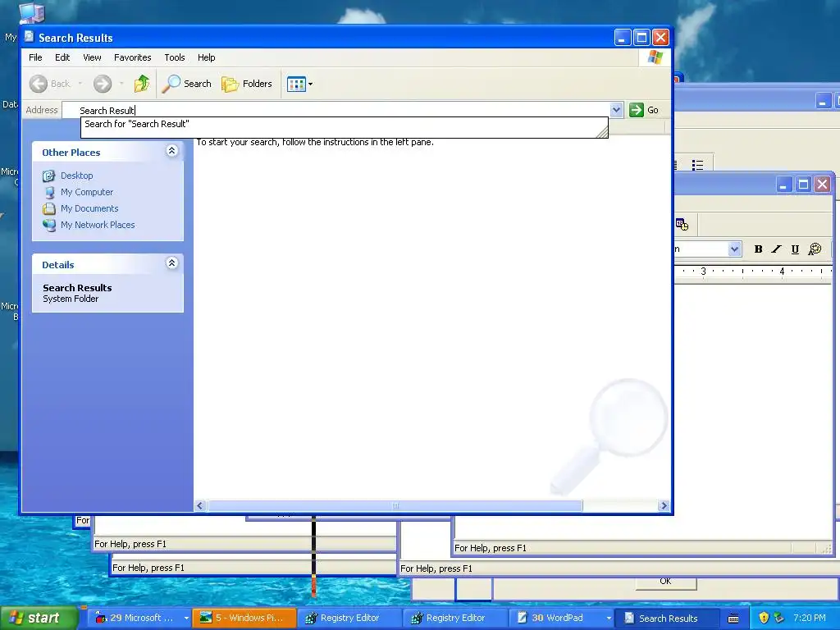Click the 'System Folder' text in Details panel
The width and height of the screenshot is (840, 630).
pyautogui.click(x=71, y=299)
